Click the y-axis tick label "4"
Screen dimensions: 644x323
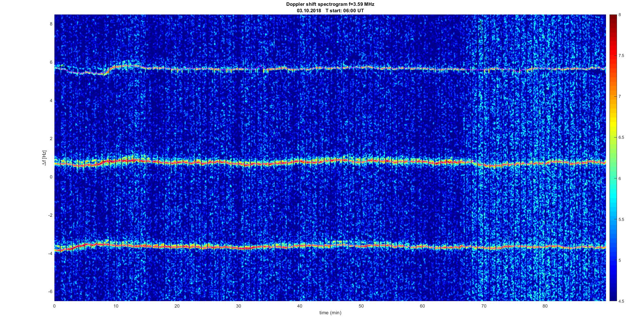point(51,100)
